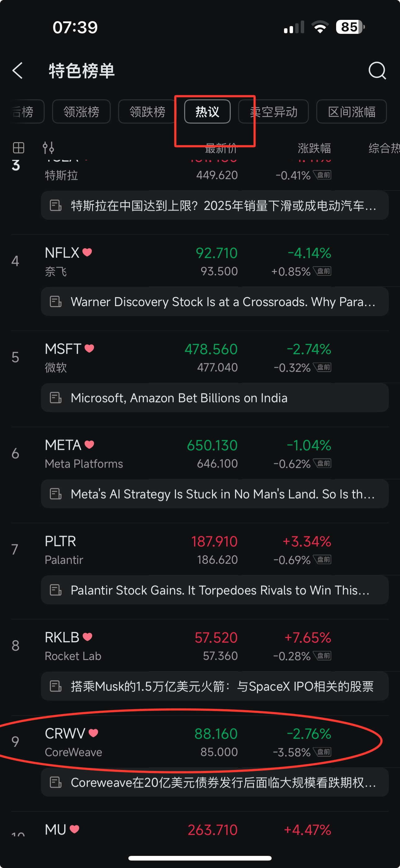Screen dimensions: 400x868
Task: Switch to 卖空异动 tab
Action: (x=273, y=111)
